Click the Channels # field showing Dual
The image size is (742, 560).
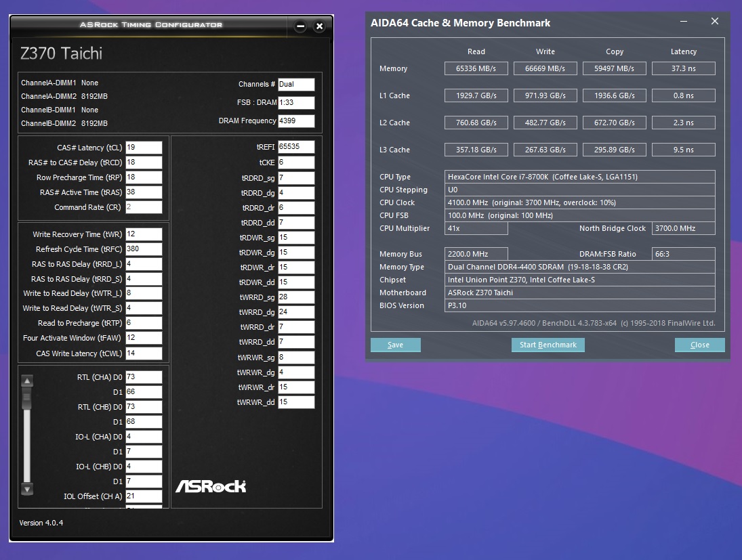[296, 84]
